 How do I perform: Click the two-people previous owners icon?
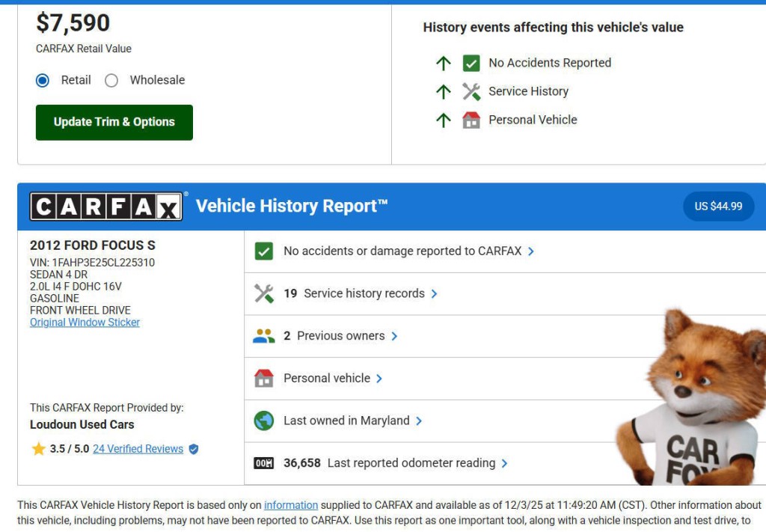(x=263, y=336)
